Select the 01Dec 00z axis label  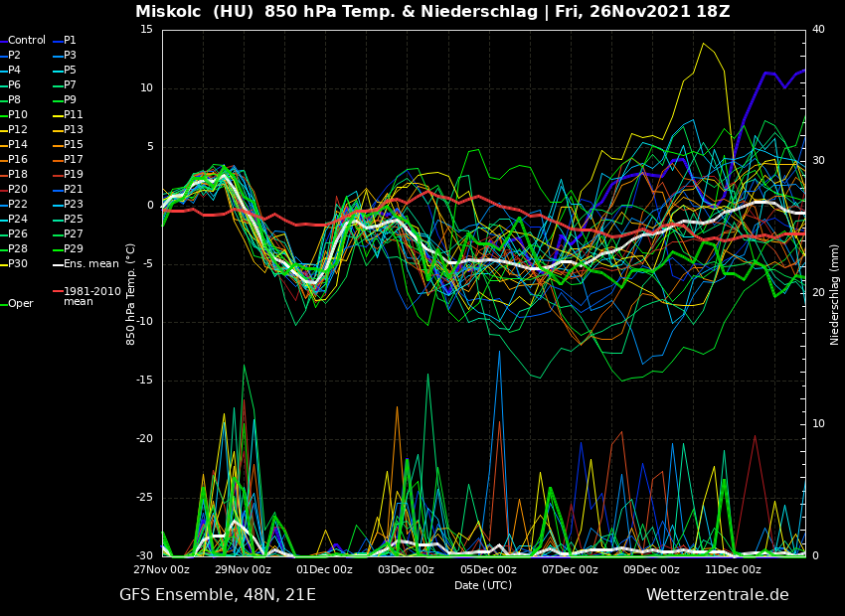click(325, 570)
